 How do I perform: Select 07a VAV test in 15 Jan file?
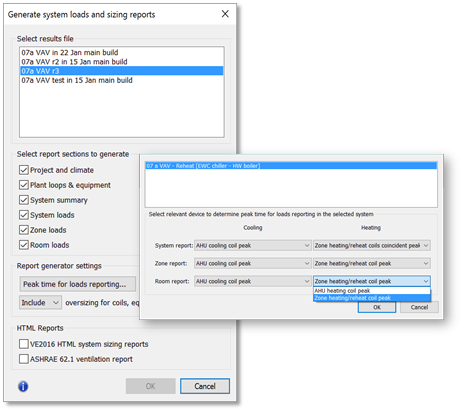point(122,80)
